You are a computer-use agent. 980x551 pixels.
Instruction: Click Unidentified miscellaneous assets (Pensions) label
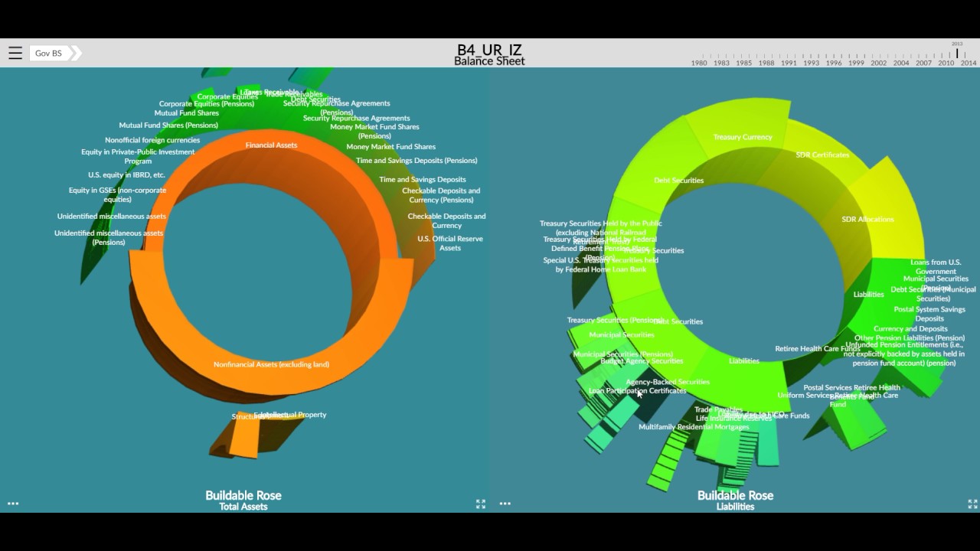109,237
